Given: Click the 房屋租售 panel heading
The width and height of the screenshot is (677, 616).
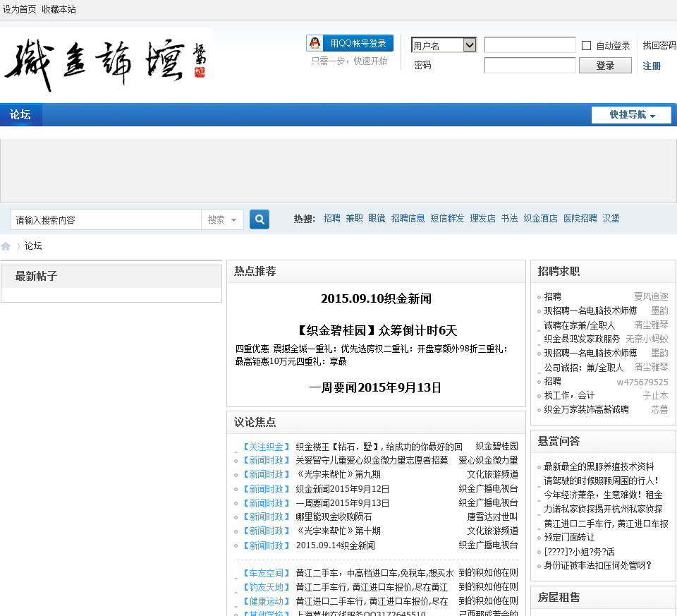Looking at the screenshot, I should point(559,598).
